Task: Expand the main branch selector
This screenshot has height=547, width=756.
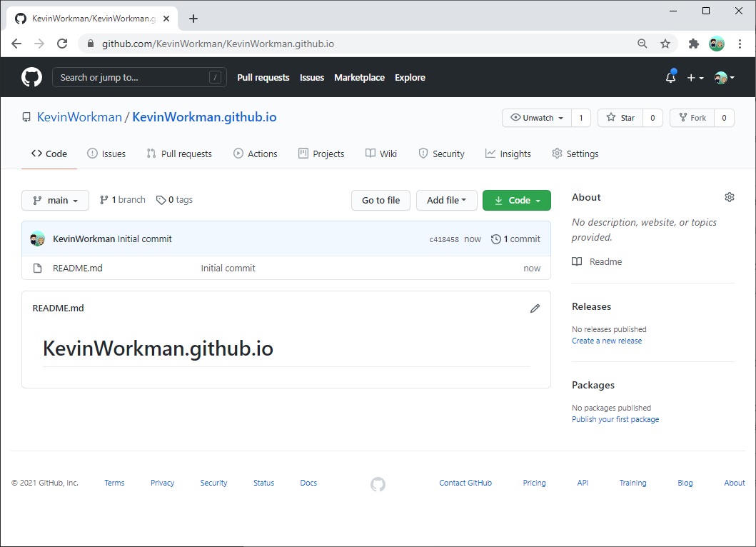Action: click(x=55, y=200)
